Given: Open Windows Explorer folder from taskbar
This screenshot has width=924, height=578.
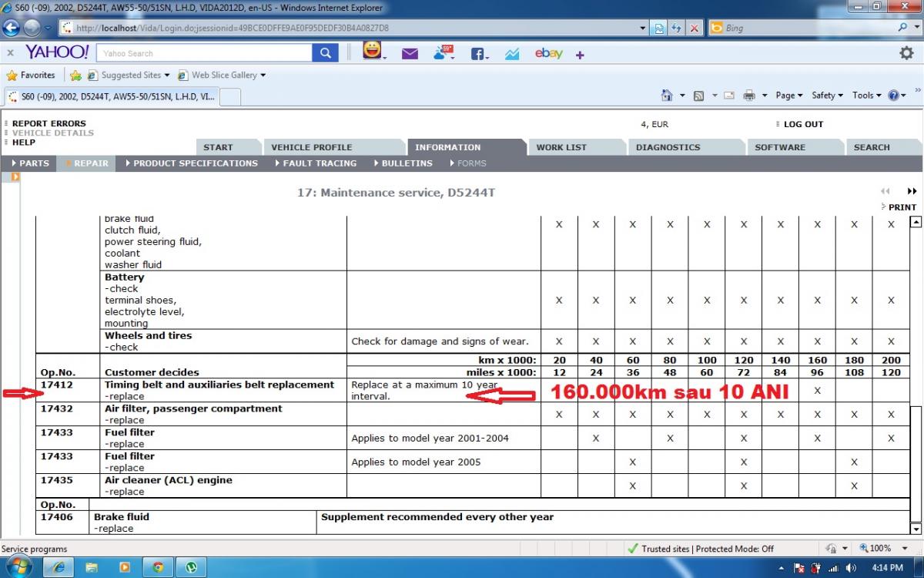Looking at the screenshot, I should tap(92, 567).
